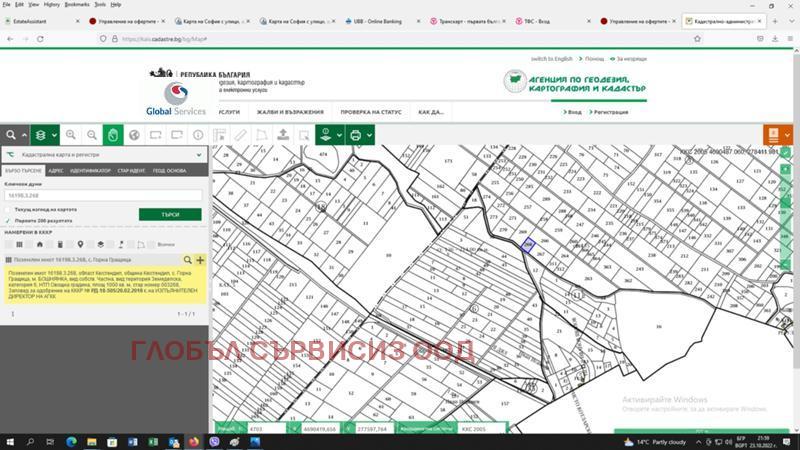Switch to the 'Адрес' search tab
This screenshot has height=450, width=800.
click(x=56, y=171)
